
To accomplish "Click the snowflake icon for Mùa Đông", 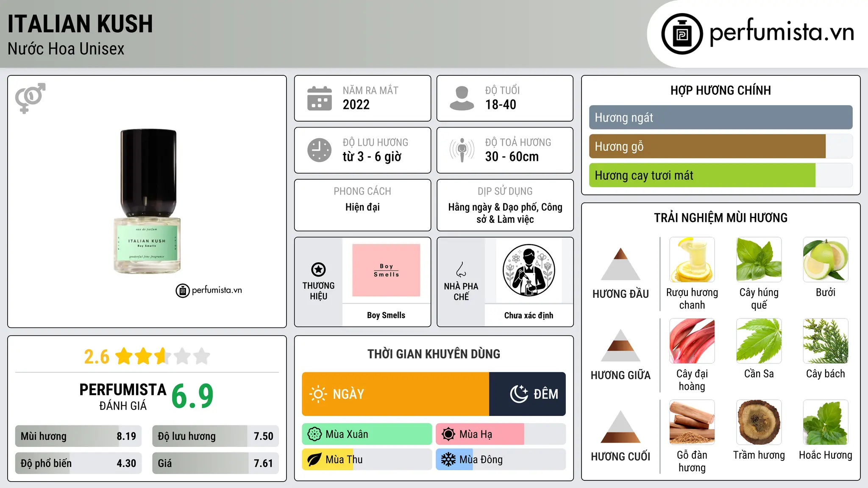I will click(x=448, y=460).
